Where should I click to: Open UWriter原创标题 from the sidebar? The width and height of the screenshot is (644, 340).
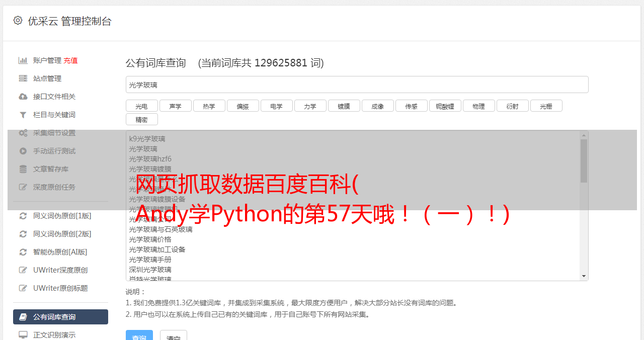point(60,288)
